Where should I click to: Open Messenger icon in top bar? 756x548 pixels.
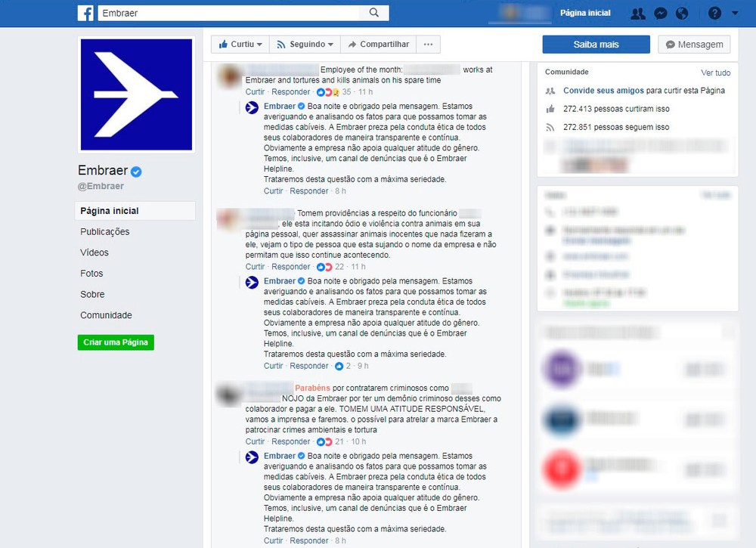coord(661,14)
